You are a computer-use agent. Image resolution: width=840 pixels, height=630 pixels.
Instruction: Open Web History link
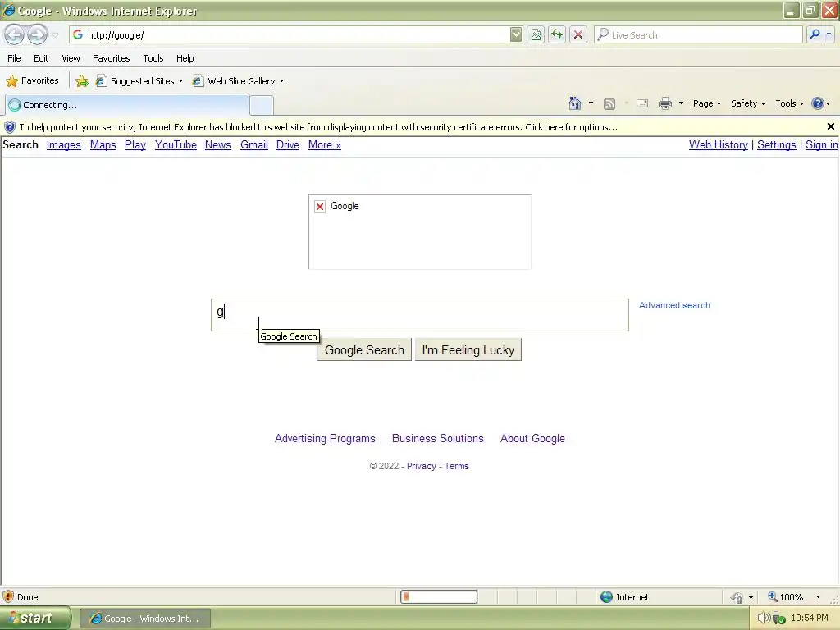point(719,145)
